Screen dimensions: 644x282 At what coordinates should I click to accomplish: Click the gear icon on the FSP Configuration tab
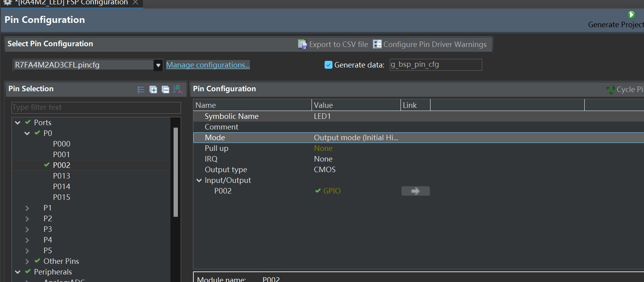coord(8,2)
